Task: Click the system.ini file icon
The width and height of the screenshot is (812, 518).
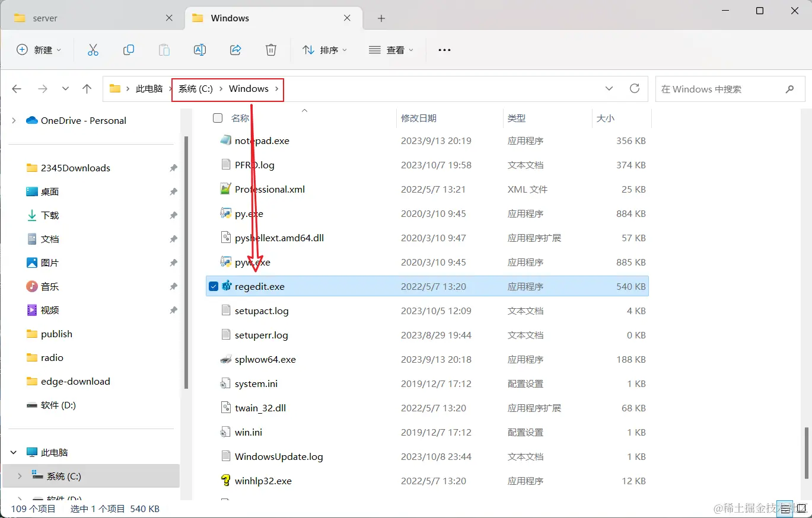Action: (225, 383)
